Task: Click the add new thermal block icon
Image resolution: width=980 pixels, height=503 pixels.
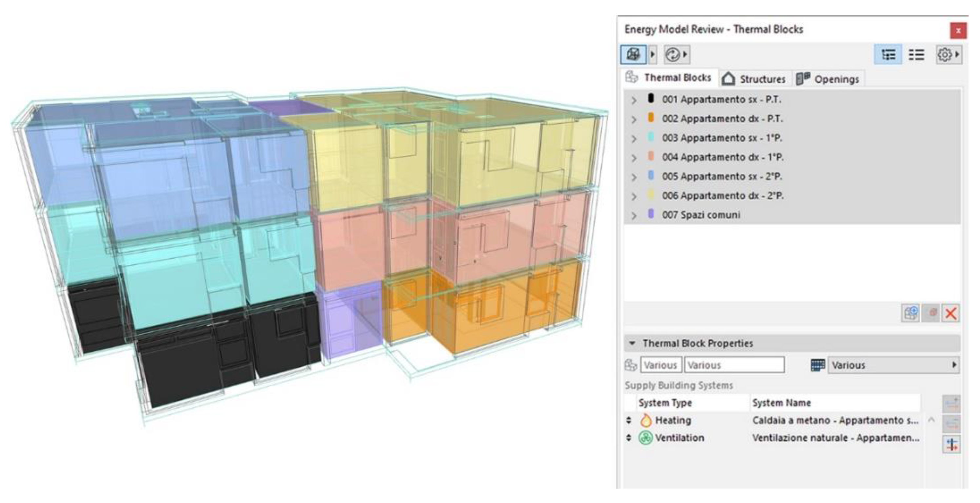Action: [x=911, y=314]
